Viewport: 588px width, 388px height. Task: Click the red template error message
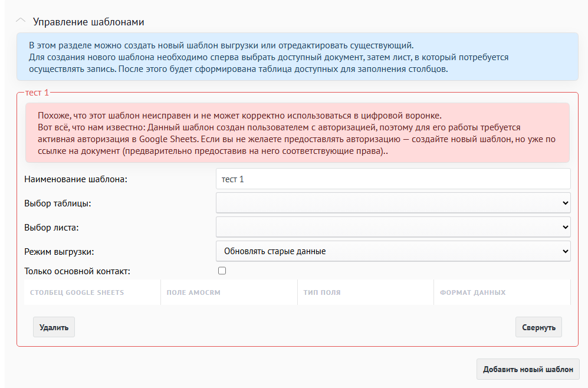(297, 133)
